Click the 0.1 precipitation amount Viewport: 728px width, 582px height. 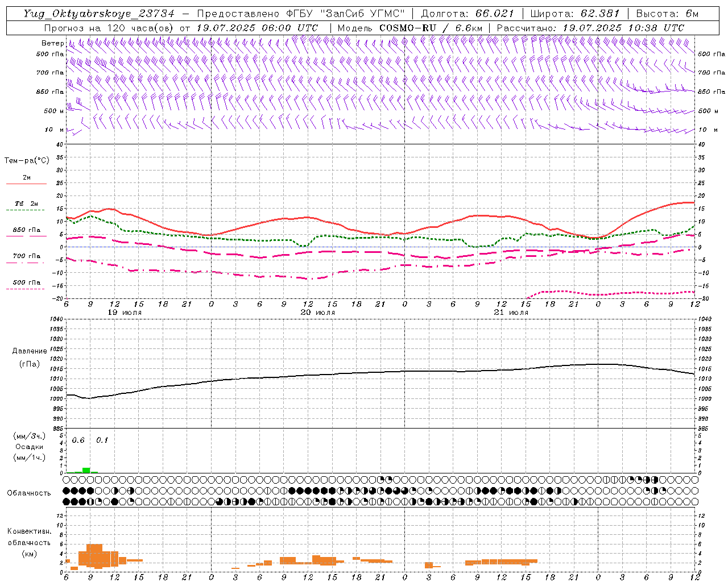coord(102,440)
